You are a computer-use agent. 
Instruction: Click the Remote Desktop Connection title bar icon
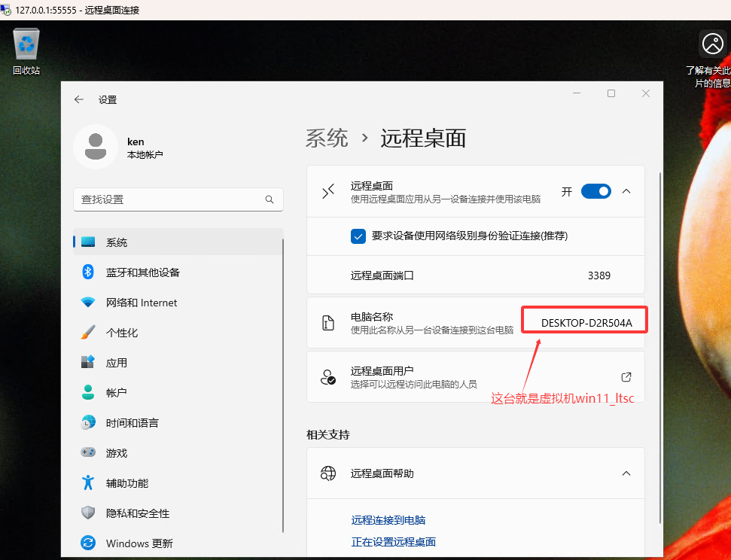[x=7, y=10]
